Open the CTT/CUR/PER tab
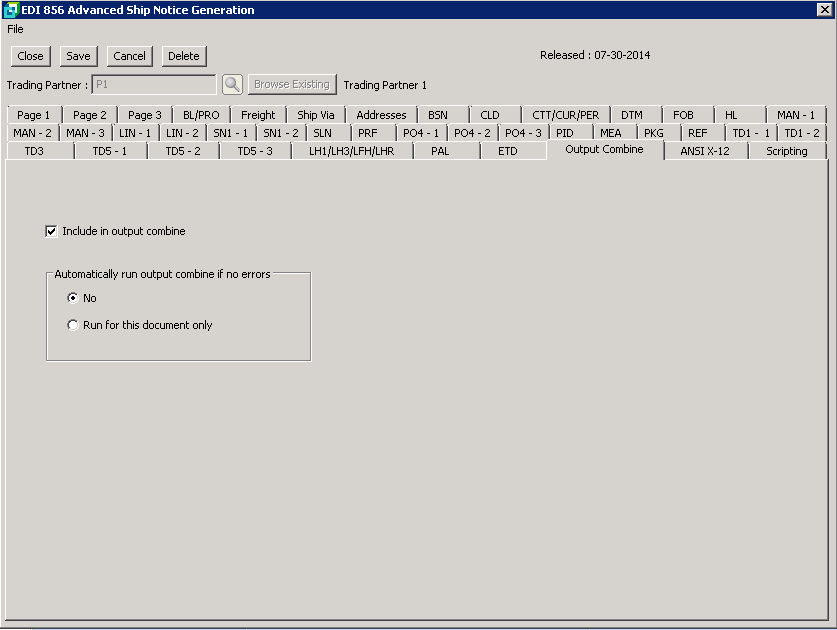Viewport: 837px width, 630px height. [565, 115]
